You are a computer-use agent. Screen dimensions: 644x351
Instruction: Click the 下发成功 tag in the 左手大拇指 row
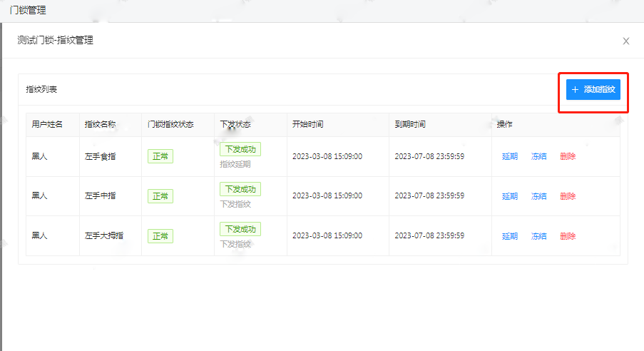pyautogui.click(x=240, y=229)
